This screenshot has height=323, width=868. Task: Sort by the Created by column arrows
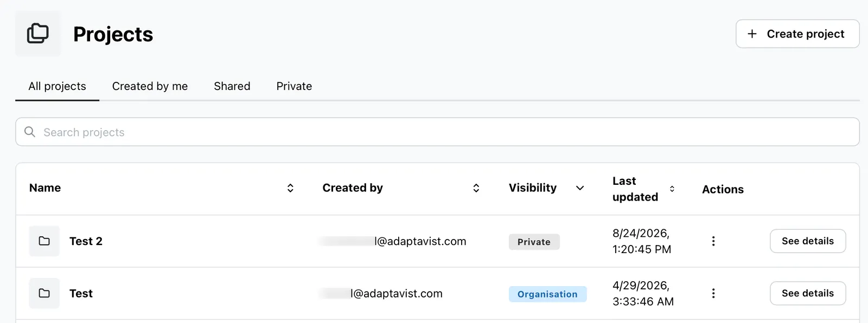(x=476, y=188)
